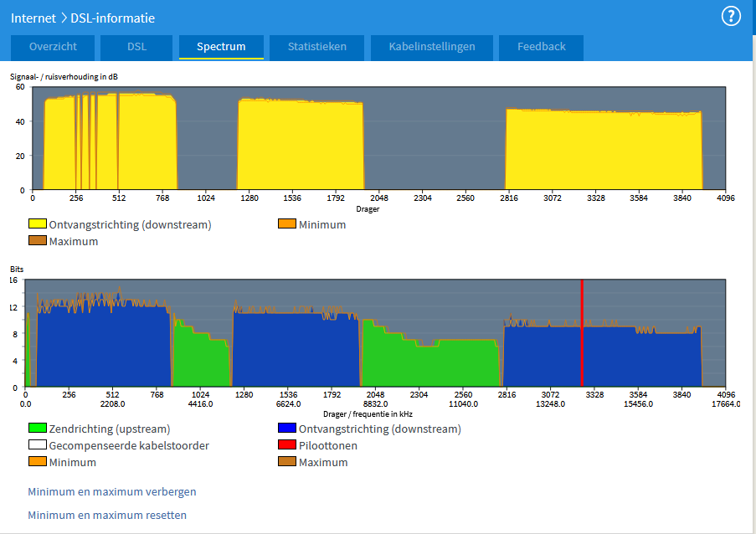The width and height of the screenshot is (756, 534).
Task: Click brown Maximum swatch under SNR graph
Action: click(38, 241)
